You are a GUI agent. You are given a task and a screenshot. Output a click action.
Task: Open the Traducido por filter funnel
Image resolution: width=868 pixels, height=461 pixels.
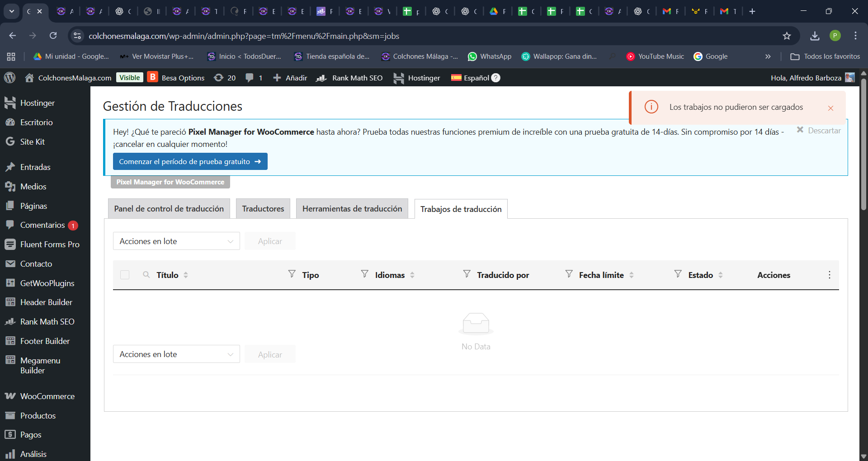click(x=467, y=274)
